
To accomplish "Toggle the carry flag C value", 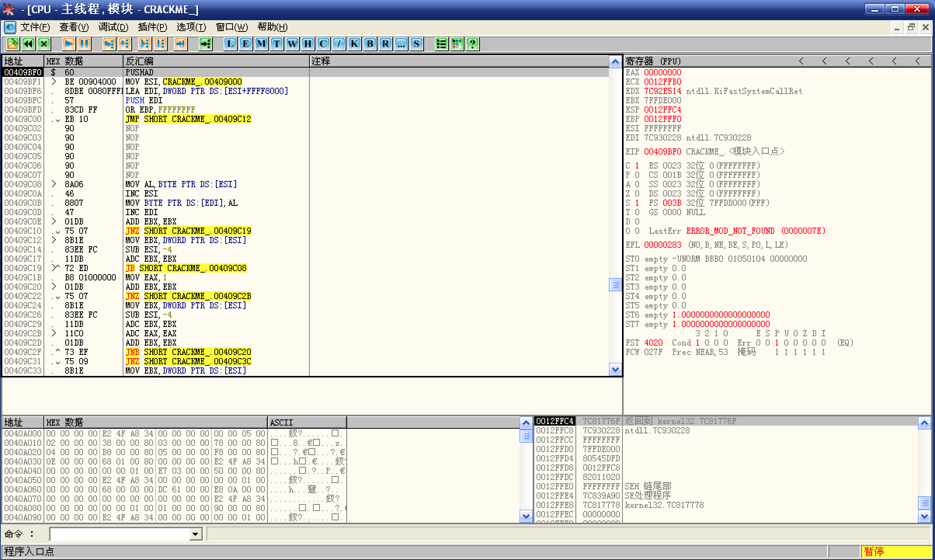I will (x=637, y=166).
